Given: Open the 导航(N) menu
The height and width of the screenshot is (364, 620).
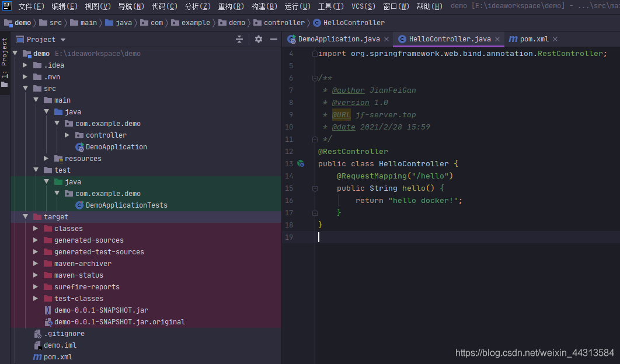Looking at the screenshot, I should pos(131,6).
